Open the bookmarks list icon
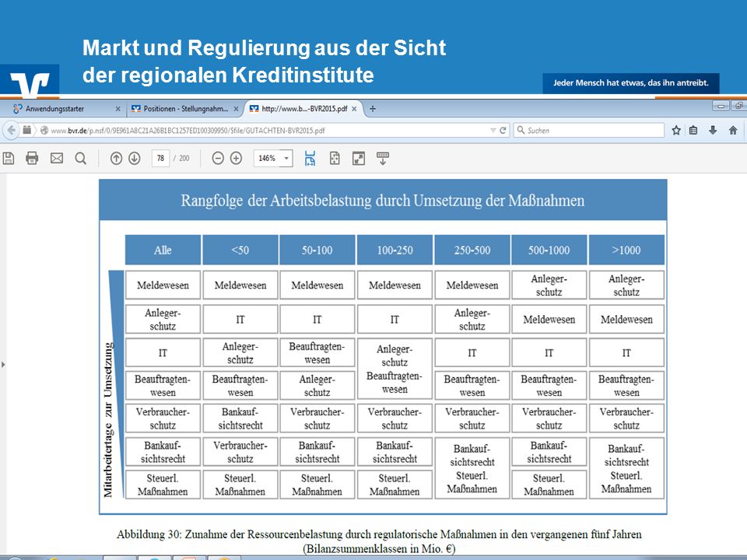 (693, 130)
